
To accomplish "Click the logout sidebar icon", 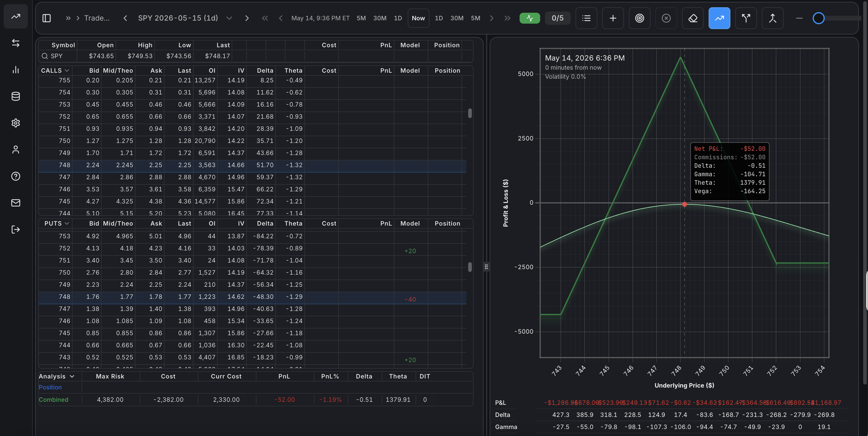I will (x=15, y=230).
